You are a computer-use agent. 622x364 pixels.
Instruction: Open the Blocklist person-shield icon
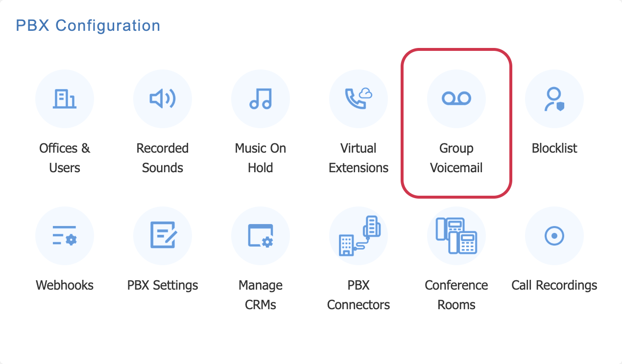[x=554, y=99]
